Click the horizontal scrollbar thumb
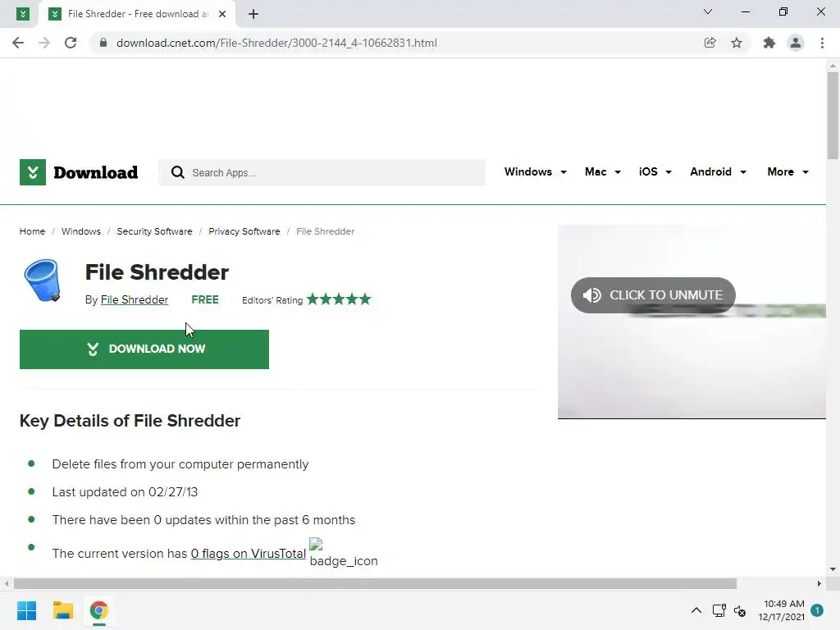Screen dimensions: 840x630 pos(375,583)
